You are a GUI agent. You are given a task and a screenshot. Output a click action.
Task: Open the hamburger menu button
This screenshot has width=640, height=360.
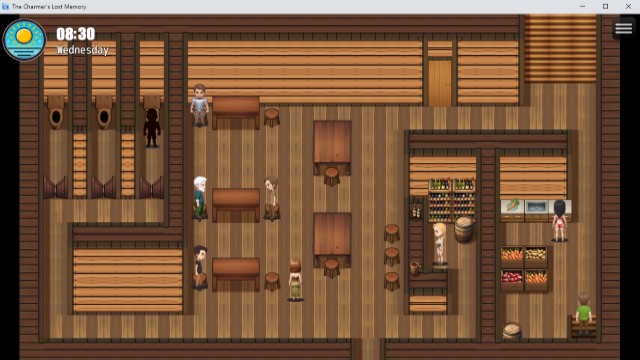tap(623, 28)
